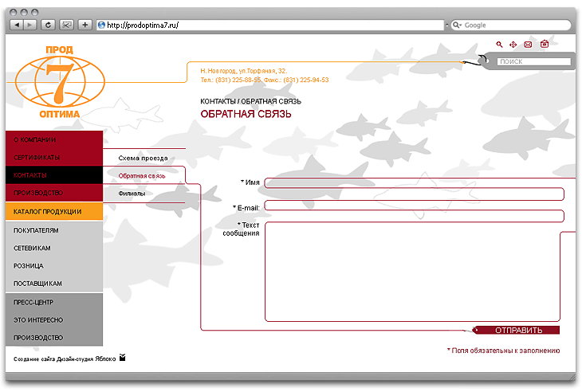Add a bookmark with the plus button
This screenshot has width=582, height=392.
tap(85, 25)
